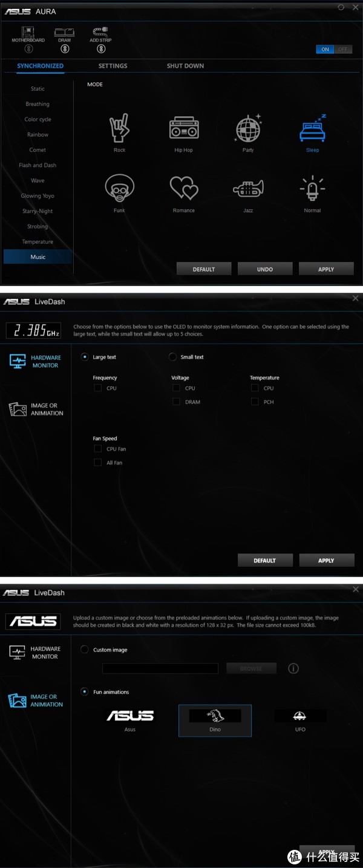The height and width of the screenshot is (868, 363).
Task: Switch AURA lighting ON
Action: pyautogui.click(x=325, y=50)
